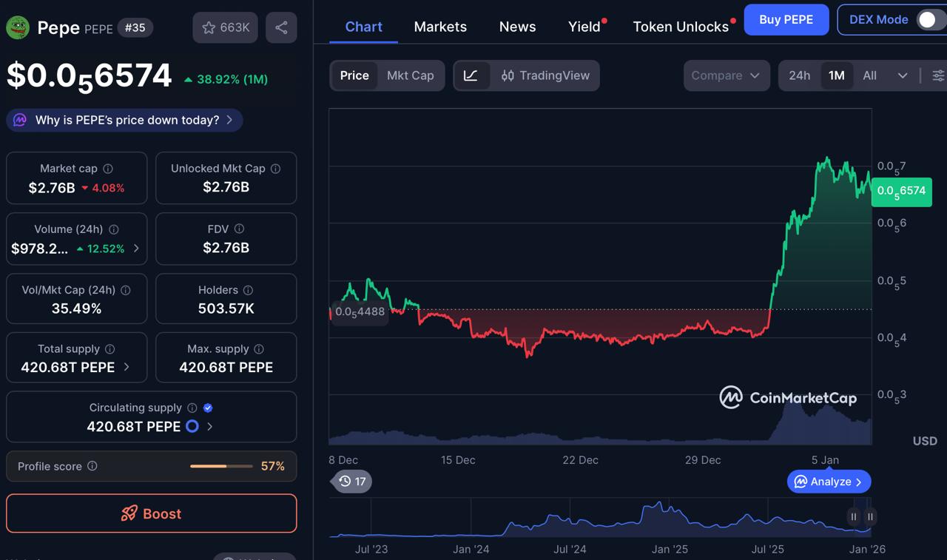947x560 pixels.
Task: Switch to the Markets tab
Action: [x=440, y=26]
